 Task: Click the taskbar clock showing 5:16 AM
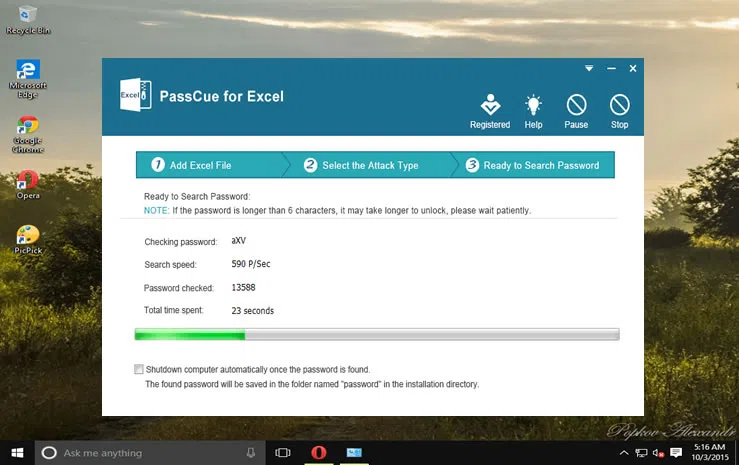tap(710, 452)
